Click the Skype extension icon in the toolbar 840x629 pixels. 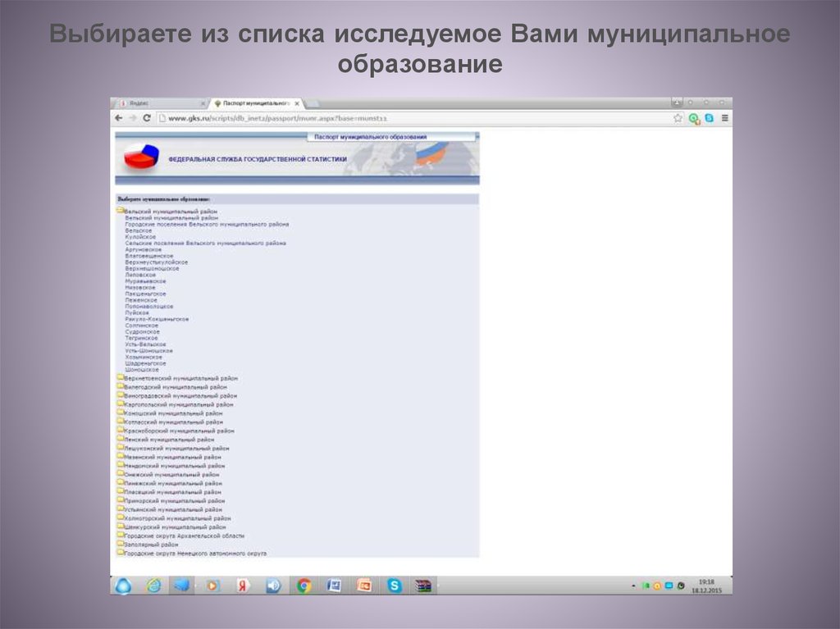[710, 118]
